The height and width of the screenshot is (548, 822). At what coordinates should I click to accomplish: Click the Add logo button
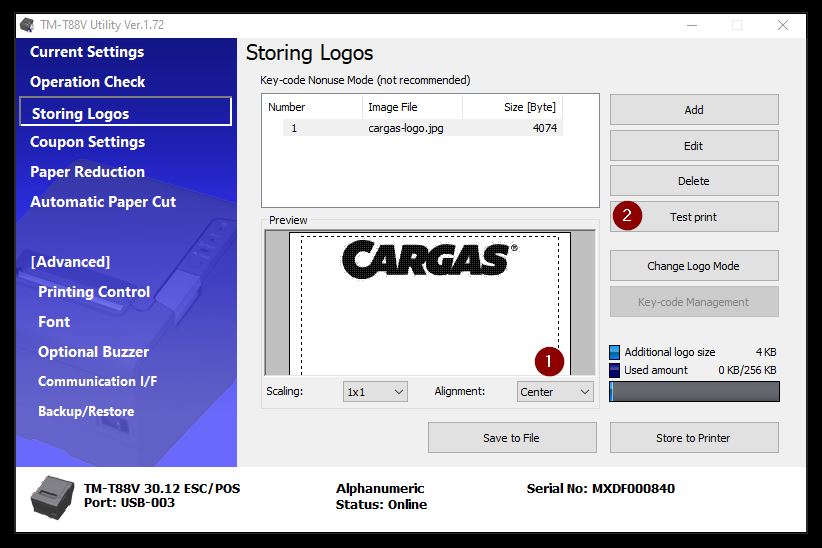coord(694,110)
